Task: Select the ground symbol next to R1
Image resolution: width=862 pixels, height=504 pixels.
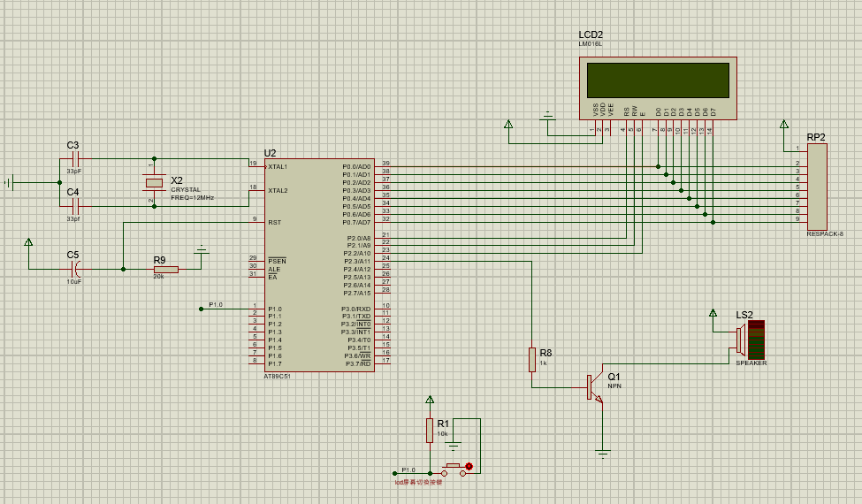Action: (454, 447)
